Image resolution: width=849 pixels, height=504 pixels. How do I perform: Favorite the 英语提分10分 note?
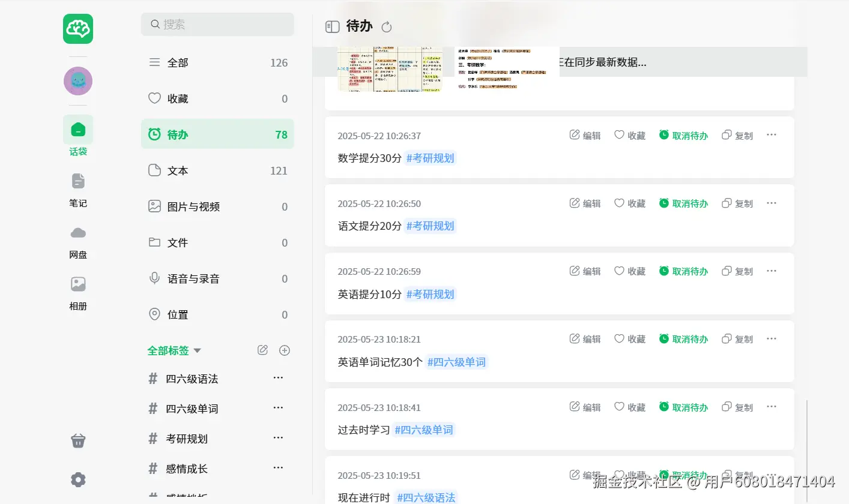630,271
